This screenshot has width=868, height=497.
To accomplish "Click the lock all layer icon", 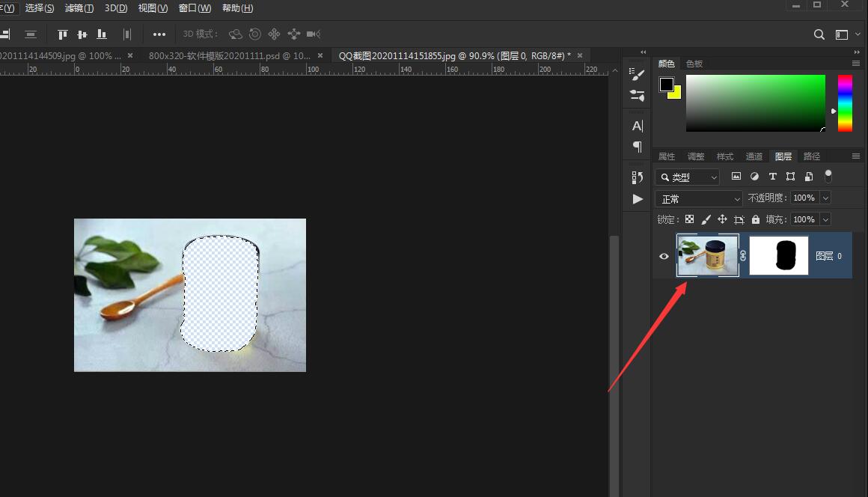I will [x=756, y=219].
